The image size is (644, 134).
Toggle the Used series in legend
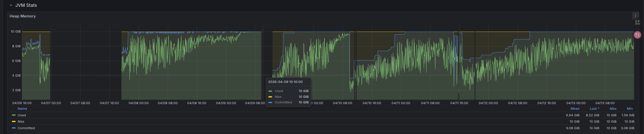click(22, 115)
